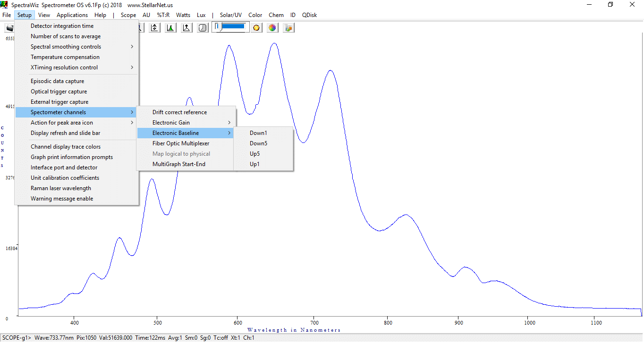Open the File menu
The image size is (644, 343).
point(7,15)
